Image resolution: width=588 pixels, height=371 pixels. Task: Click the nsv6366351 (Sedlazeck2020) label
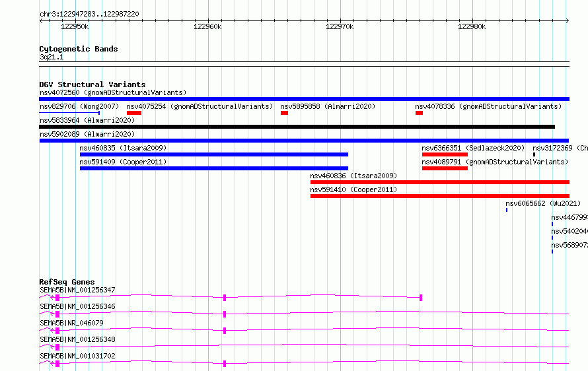click(473, 148)
